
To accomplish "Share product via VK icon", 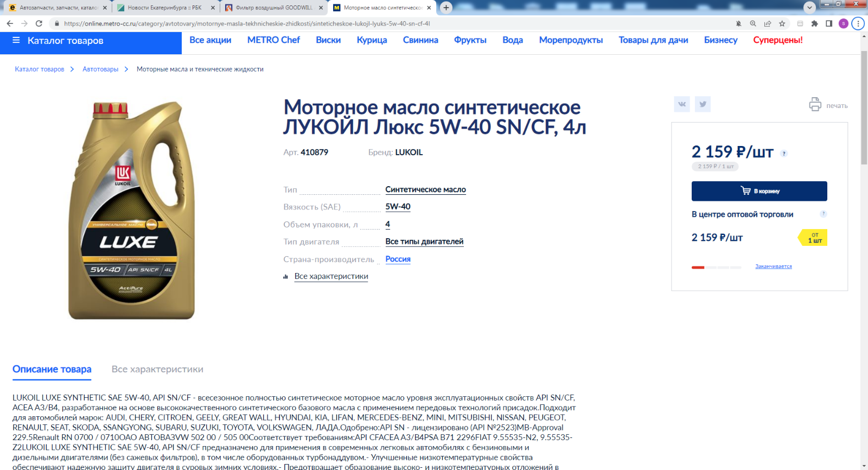I will coord(682,104).
